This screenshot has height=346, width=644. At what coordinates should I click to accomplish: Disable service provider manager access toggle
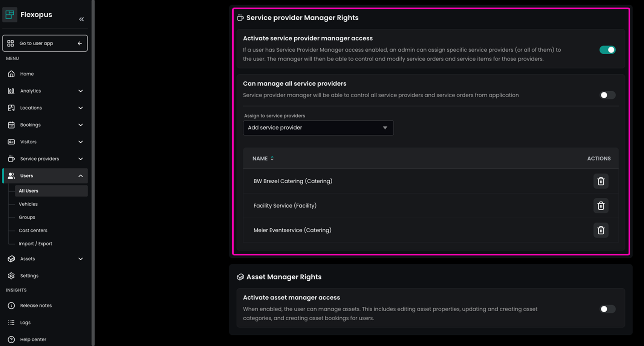(607, 50)
